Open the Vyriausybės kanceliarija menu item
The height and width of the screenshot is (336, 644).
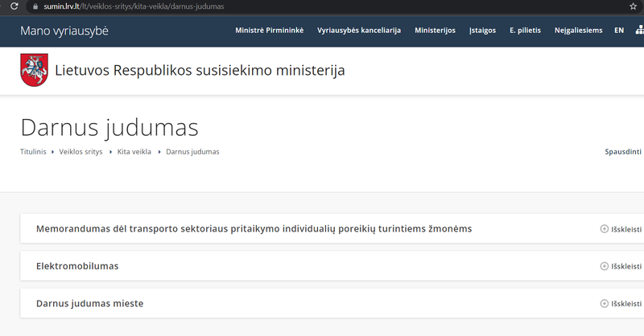tap(359, 31)
